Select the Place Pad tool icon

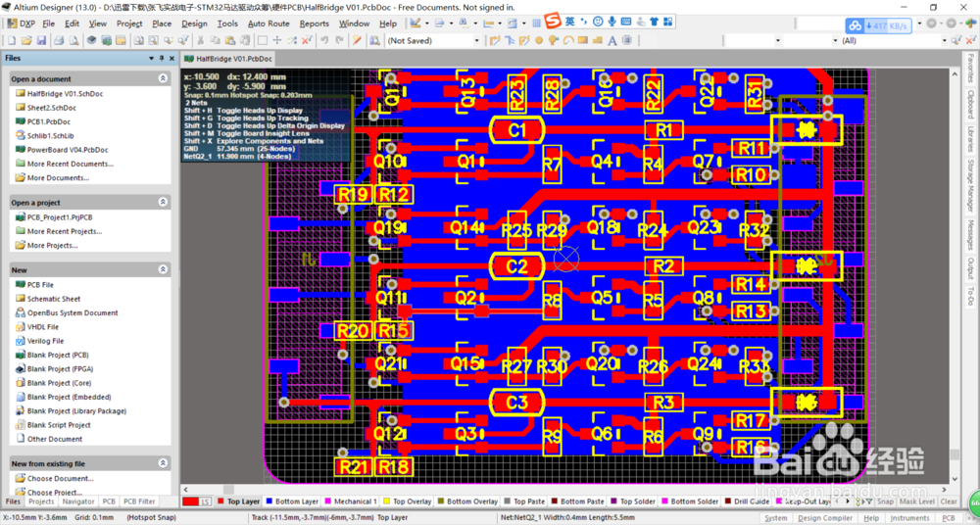tap(539, 40)
